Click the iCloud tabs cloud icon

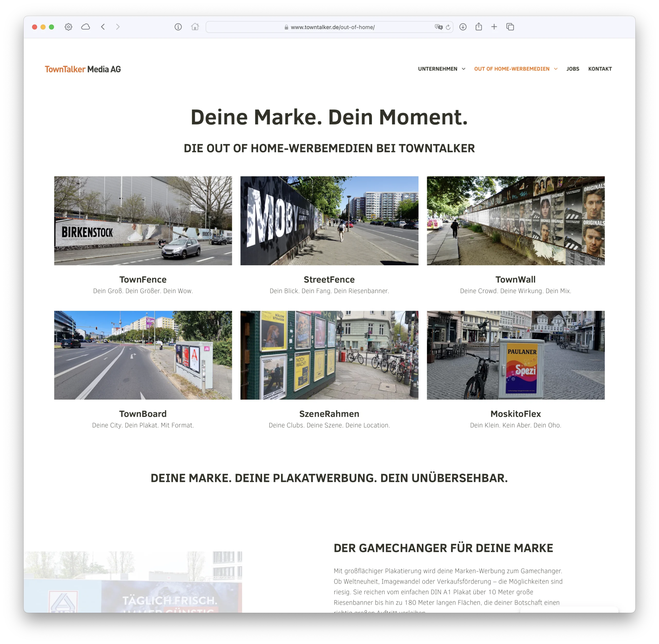86,27
